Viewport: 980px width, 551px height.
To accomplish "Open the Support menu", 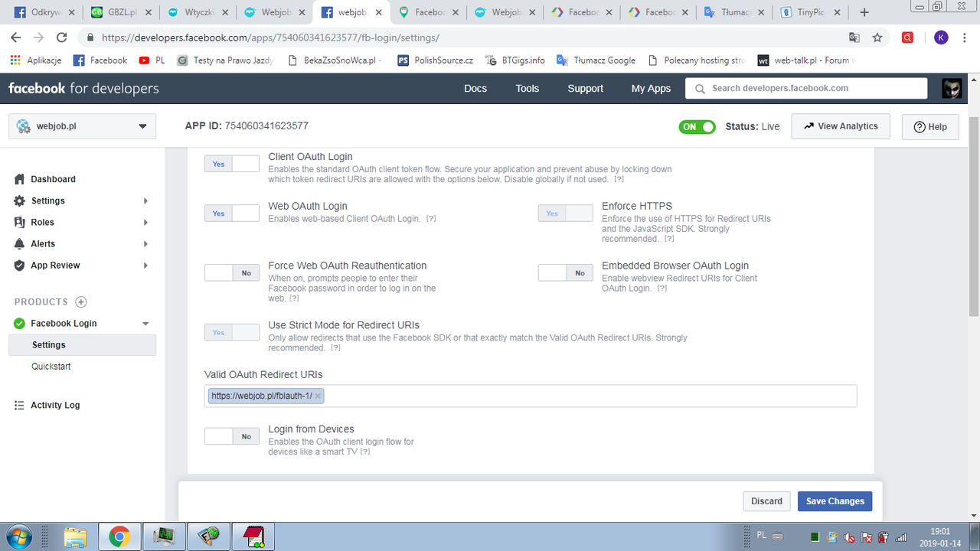I will [x=586, y=89].
